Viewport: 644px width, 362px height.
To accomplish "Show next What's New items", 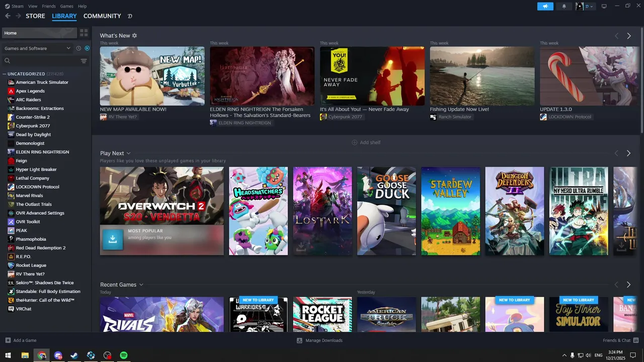I will pos(629,36).
